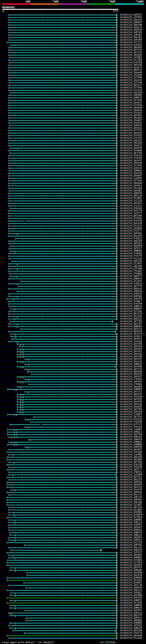Select the UniRef100_A4F3R3 label

131,32
